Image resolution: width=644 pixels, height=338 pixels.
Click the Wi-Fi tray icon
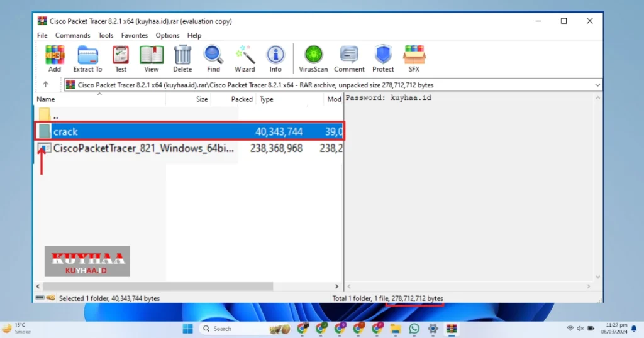pos(570,329)
